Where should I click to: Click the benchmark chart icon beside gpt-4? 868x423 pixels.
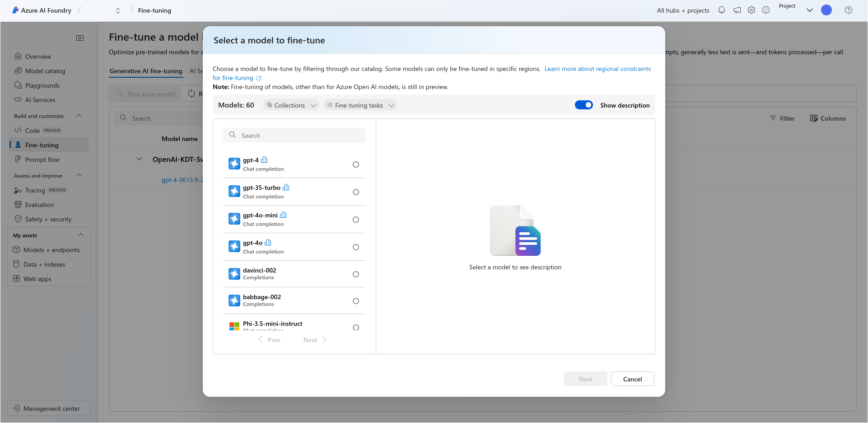click(x=265, y=160)
